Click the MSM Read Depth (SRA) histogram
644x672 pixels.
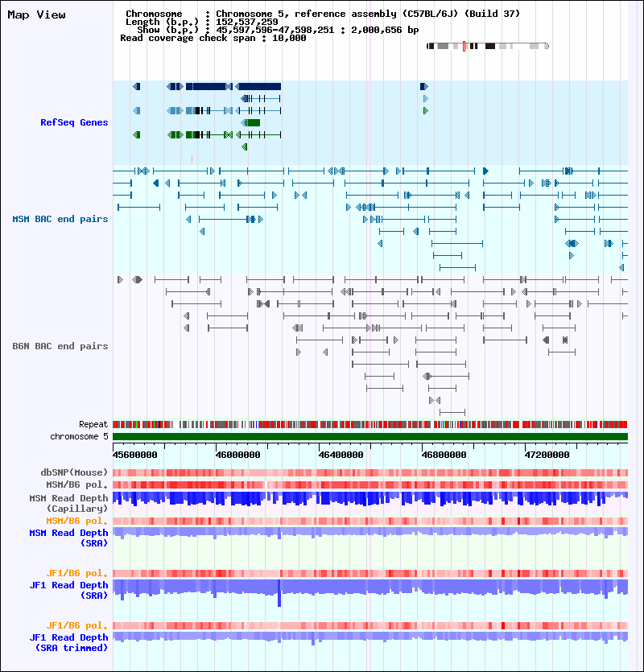(370, 532)
